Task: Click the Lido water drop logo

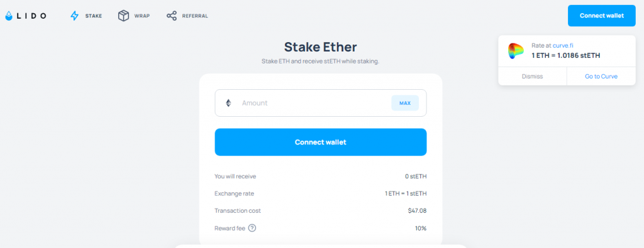Action: point(9,16)
